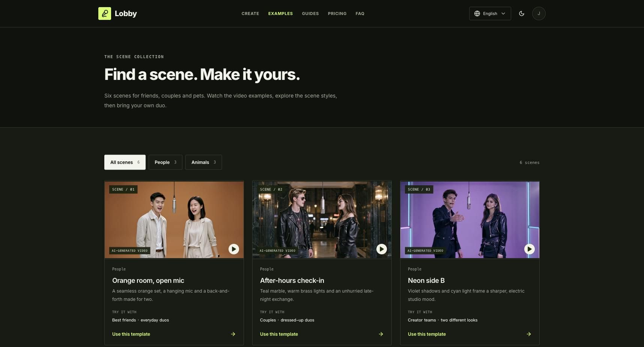Navigate to the Pricing page
The width and height of the screenshot is (644, 347).
click(337, 14)
